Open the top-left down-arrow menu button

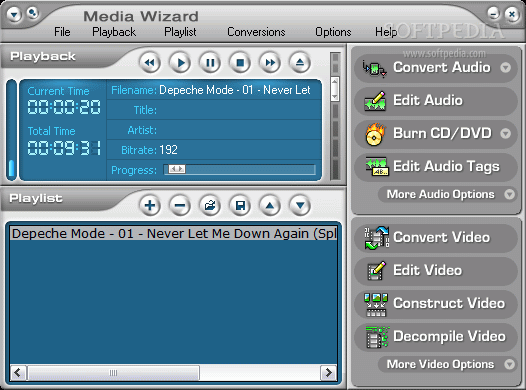14,15
